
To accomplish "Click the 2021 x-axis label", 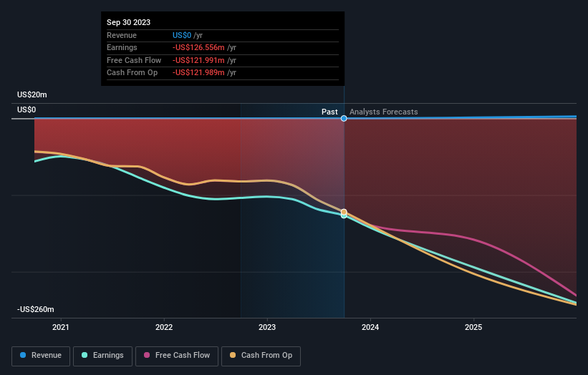I will [x=61, y=327].
